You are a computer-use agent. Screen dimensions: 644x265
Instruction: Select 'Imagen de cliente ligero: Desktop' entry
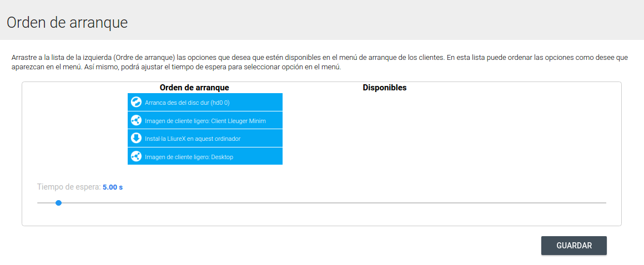click(x=189, y=157)
